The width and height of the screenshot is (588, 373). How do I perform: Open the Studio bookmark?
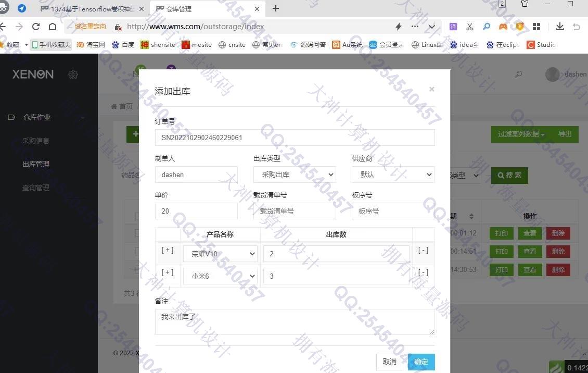[x=541, y=45]
